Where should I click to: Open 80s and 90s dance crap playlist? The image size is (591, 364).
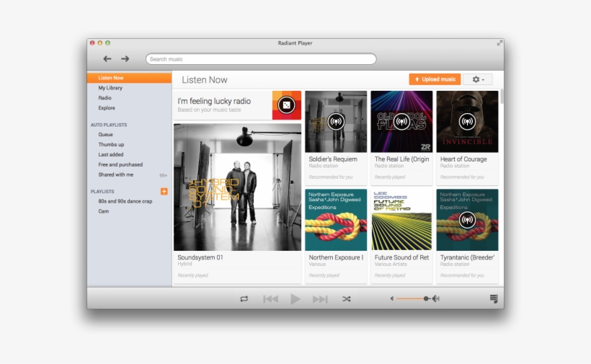pos(125,202)
